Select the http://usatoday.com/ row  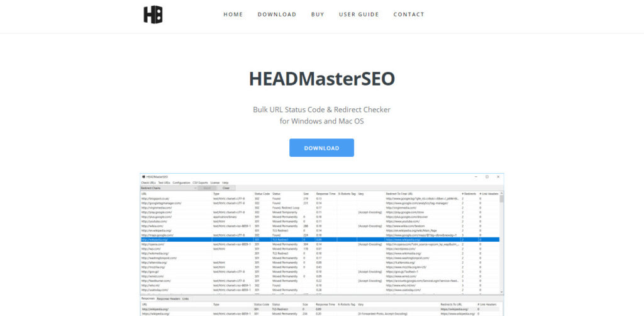point(320,290)
